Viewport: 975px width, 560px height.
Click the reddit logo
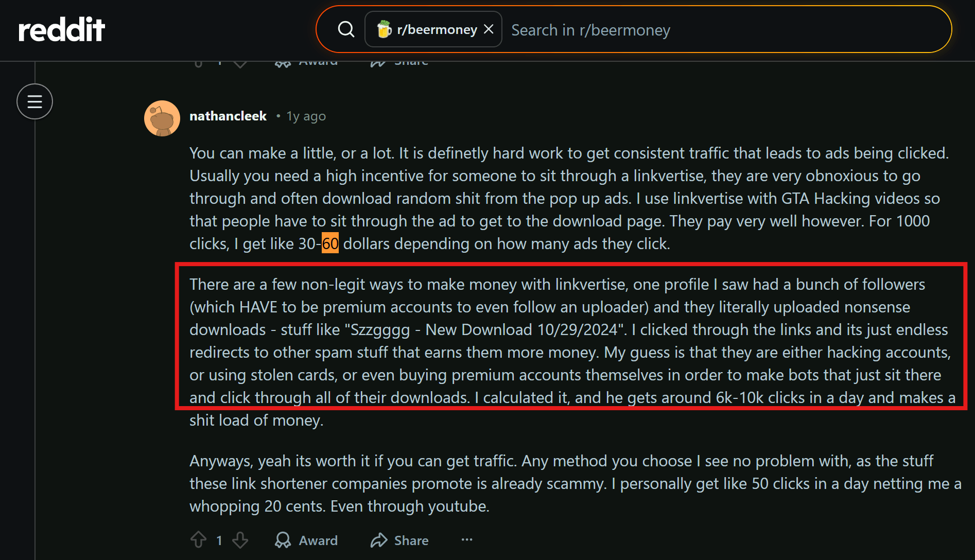[62, 29]
